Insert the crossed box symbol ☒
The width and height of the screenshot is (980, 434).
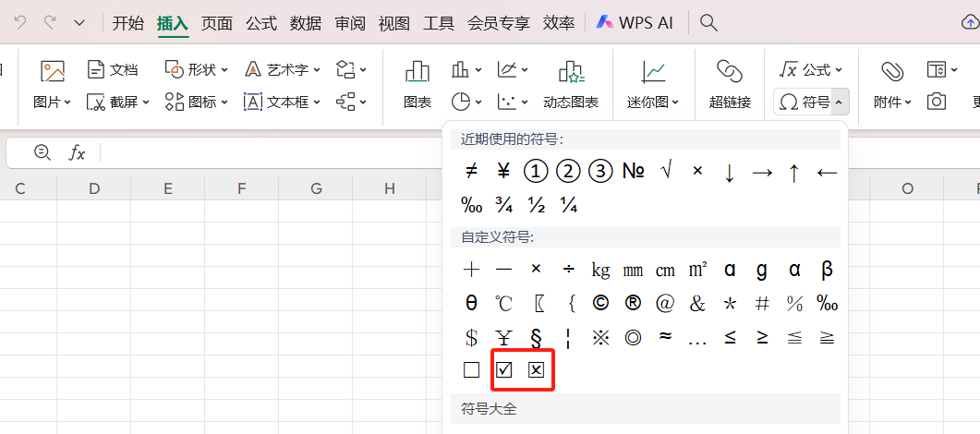(x=536, y=370)
